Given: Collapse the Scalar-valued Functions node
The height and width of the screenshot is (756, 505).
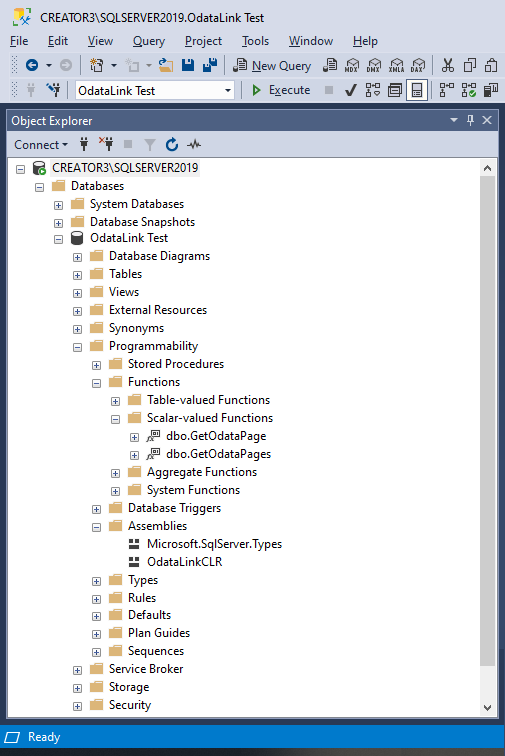Looking at the screenshot, I should (x=115, y=419).
